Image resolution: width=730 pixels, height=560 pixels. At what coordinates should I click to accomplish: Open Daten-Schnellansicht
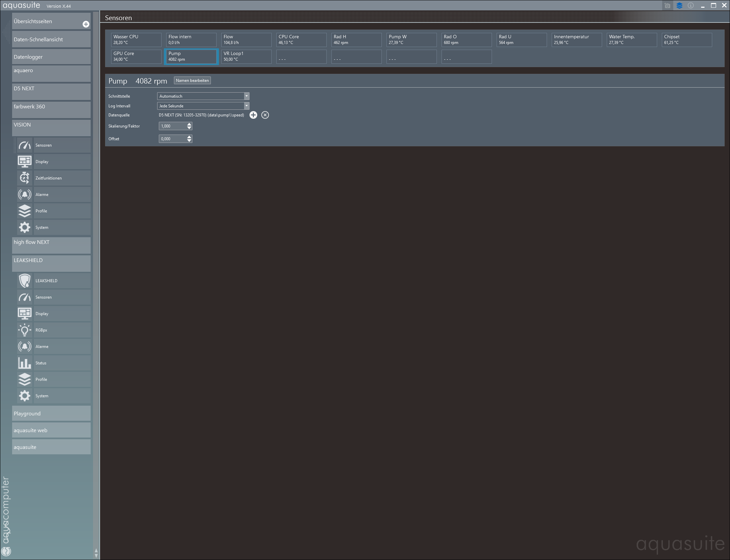[x=51, y=39]
